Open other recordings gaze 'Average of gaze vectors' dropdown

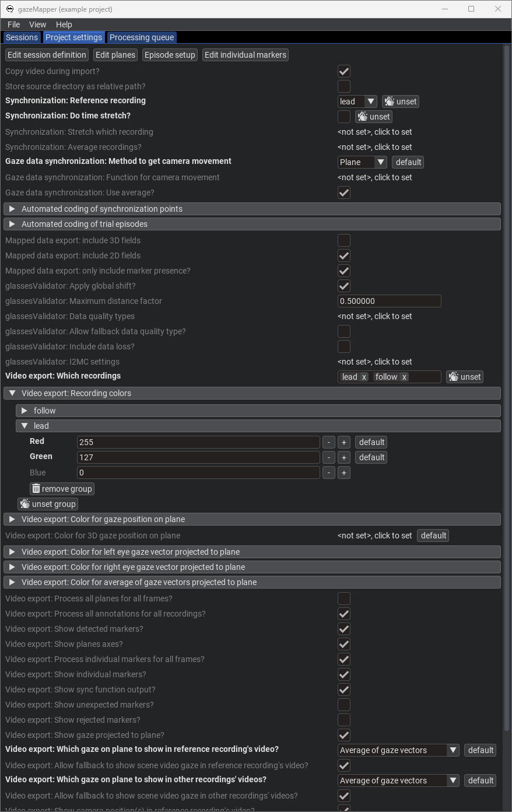[398, 780]
